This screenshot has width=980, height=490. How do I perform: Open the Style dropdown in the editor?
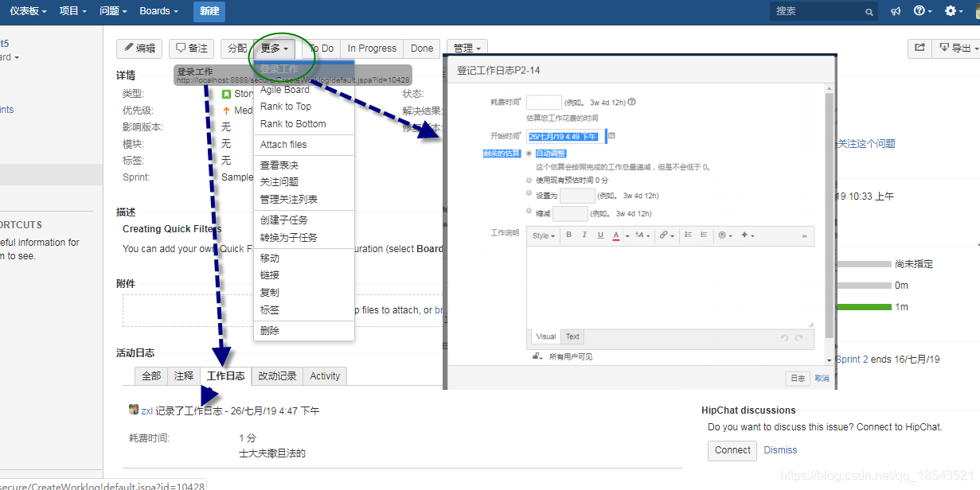pos(545,235)
